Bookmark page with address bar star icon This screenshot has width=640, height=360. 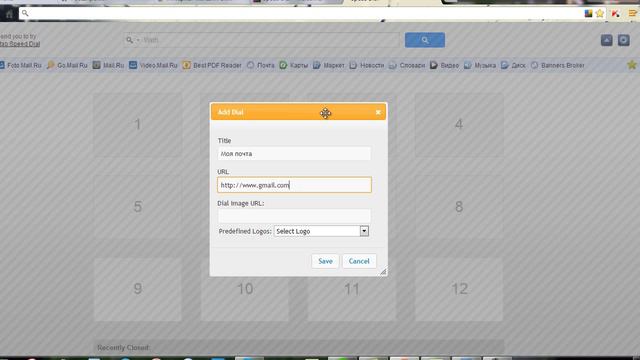point(600,13)
